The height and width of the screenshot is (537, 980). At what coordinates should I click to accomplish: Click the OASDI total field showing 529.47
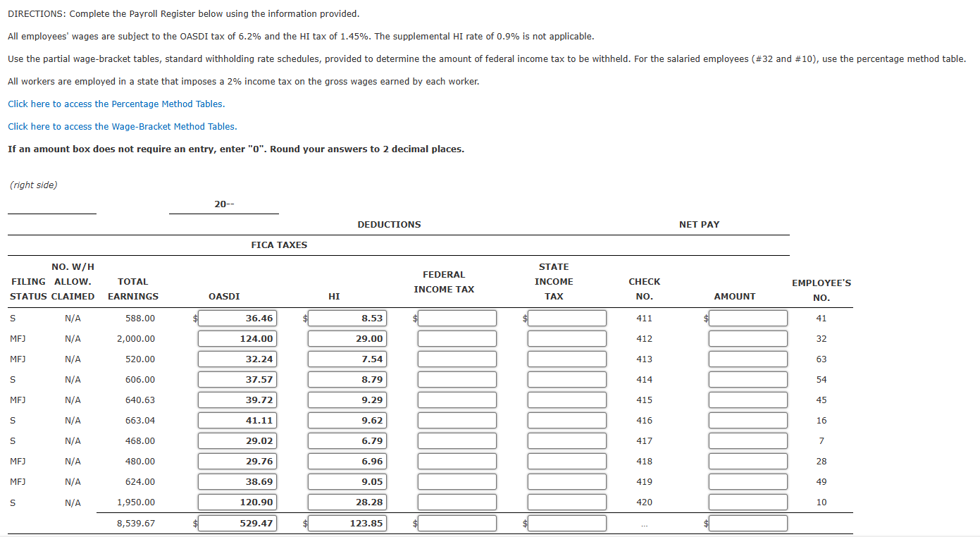(x=237, y=523)
